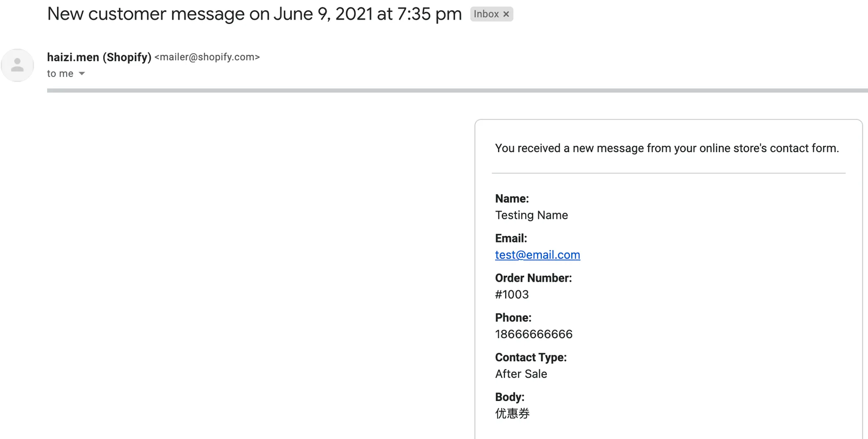The image size is (868, 439).
Task: Remove the Inbox label with the x
Action: [506, 14]
